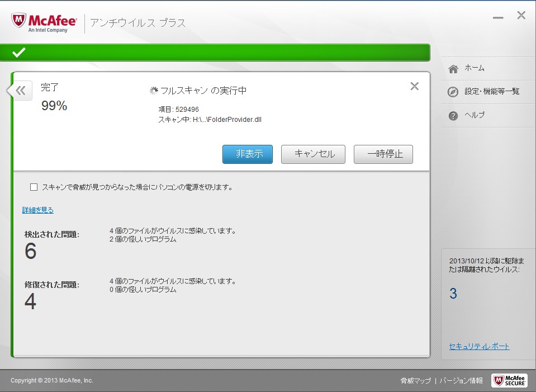Viewport: 536px width, 392px height.
Task: Hide the scan with 非表示 button
Action: [248, 154]
